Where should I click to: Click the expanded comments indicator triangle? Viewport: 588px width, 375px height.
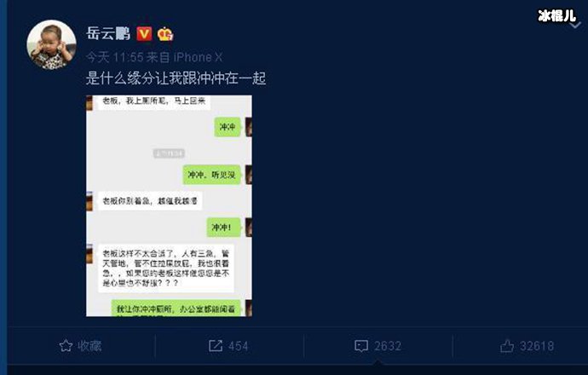378,362
